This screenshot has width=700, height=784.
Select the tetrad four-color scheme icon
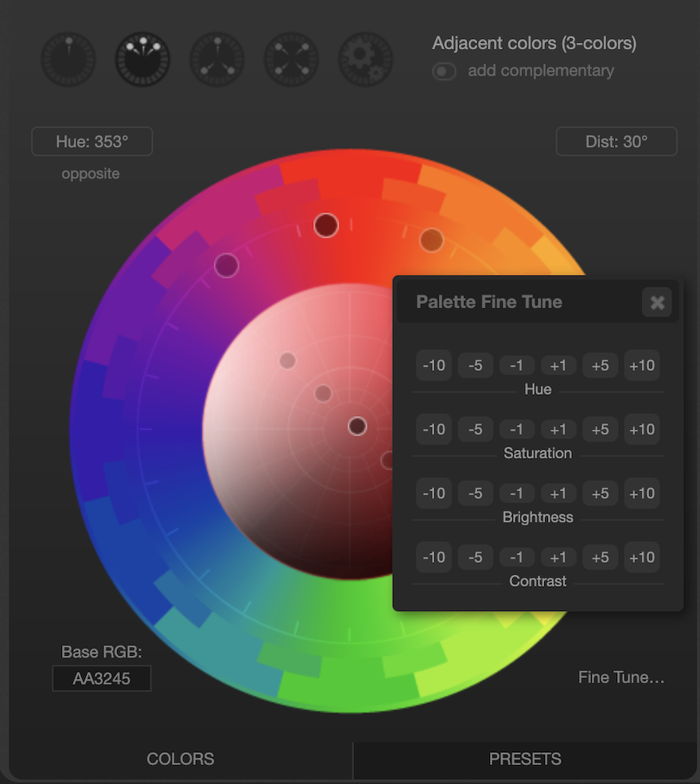click(x=291, y=60)
